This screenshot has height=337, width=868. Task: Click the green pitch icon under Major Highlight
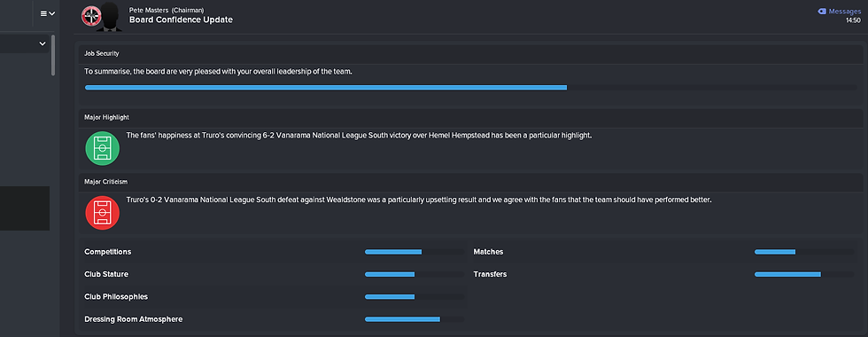[x=103, y=148]
